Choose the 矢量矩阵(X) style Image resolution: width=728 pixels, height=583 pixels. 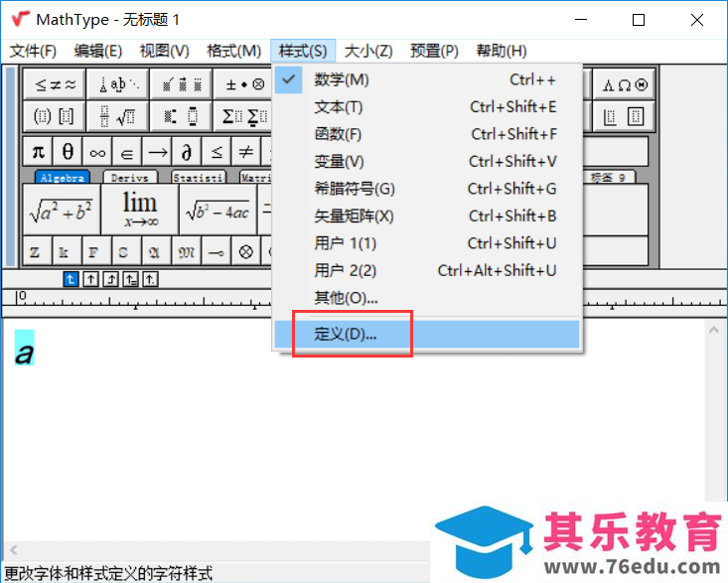click(x=427, y=216)
